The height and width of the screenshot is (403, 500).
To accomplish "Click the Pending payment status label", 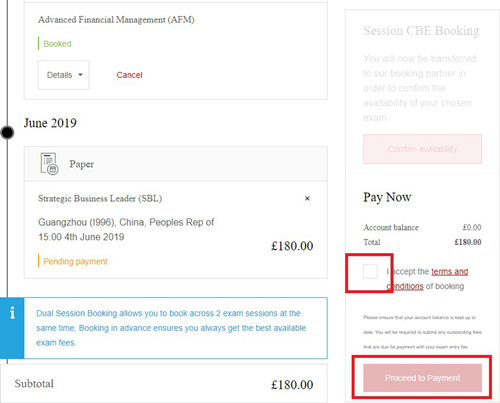I will pos(75,261).
